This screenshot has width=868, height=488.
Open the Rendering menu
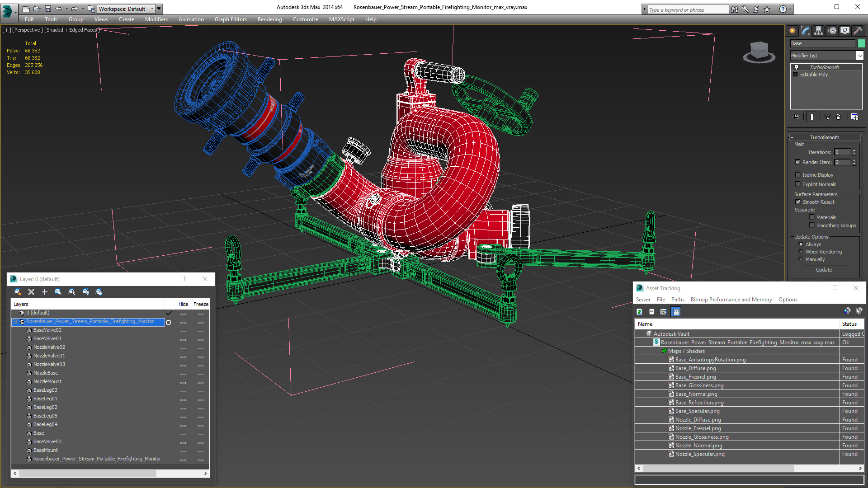270,19
